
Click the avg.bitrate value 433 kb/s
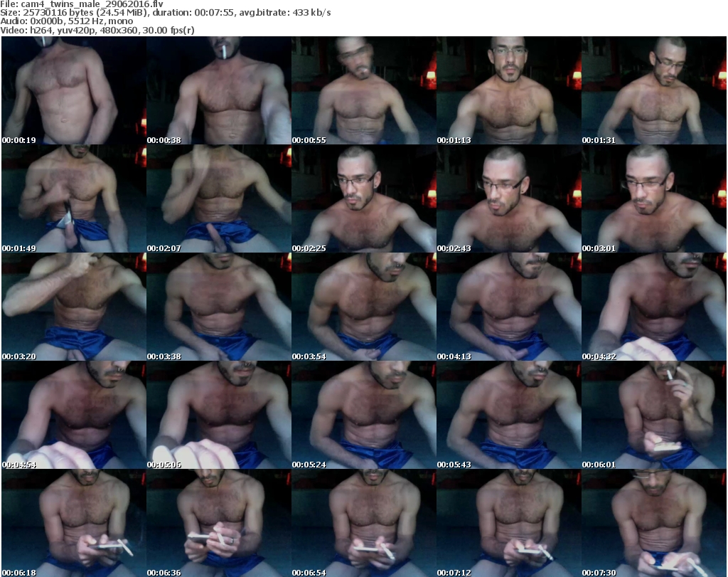[311, 13]
